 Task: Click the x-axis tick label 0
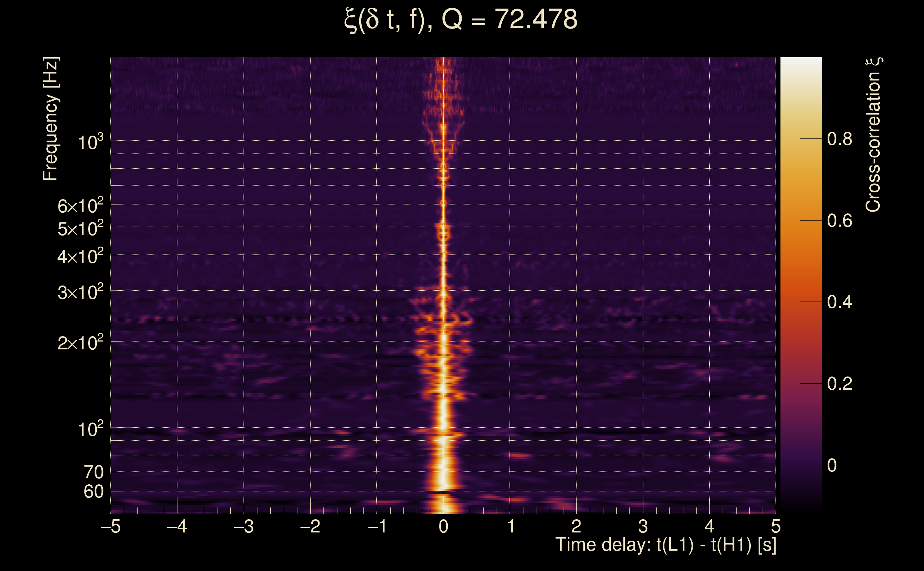443,526
